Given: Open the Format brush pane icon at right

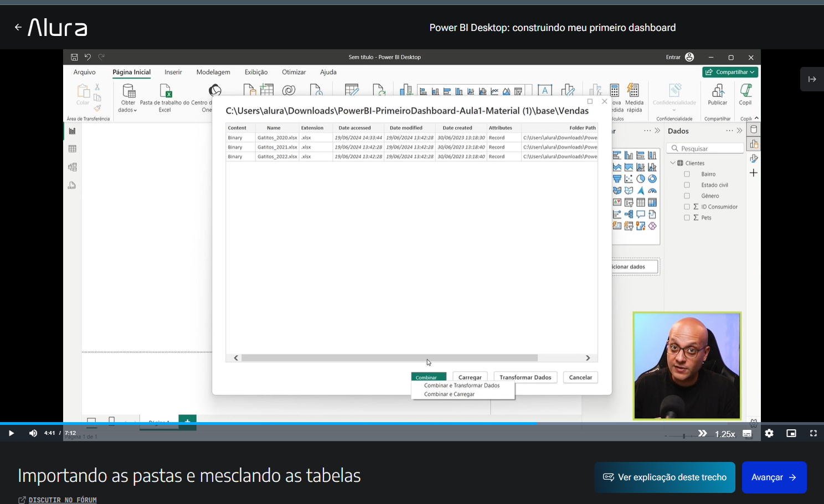Looking at the screenshot, I should click(x=754, y=158).
